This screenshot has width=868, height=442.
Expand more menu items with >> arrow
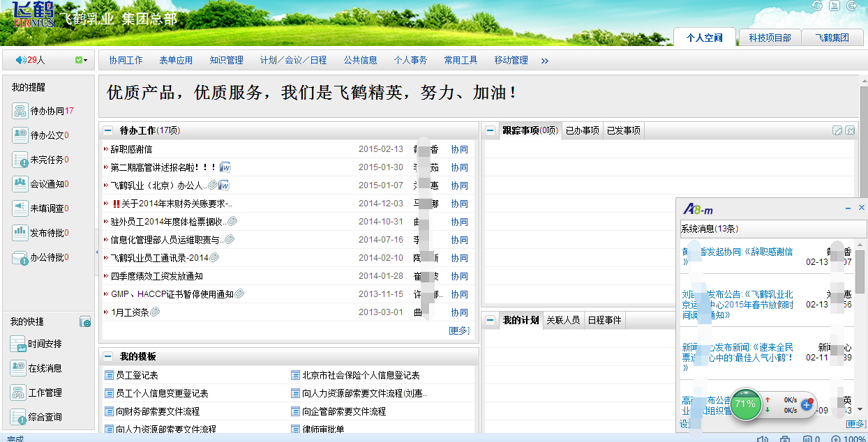click(545, 61)
